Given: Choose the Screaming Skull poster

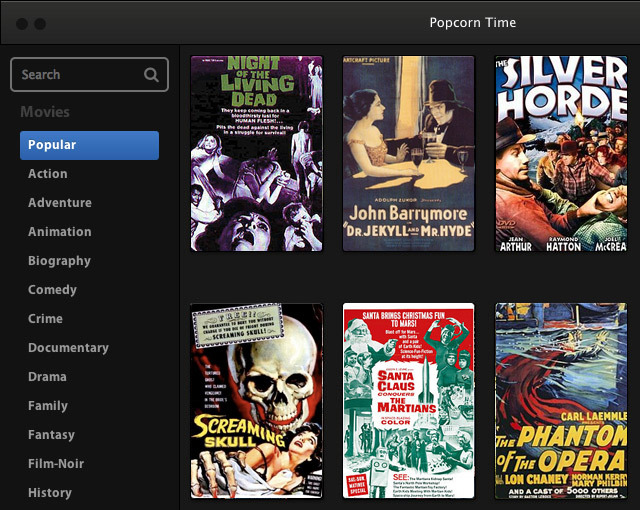Looking at the screenshot, I should tap(257, 401).
